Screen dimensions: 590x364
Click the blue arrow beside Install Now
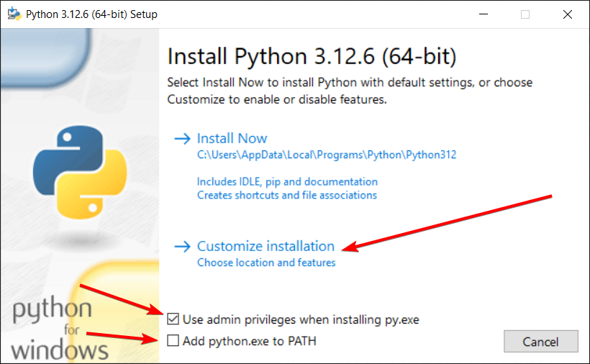point(183,139)
